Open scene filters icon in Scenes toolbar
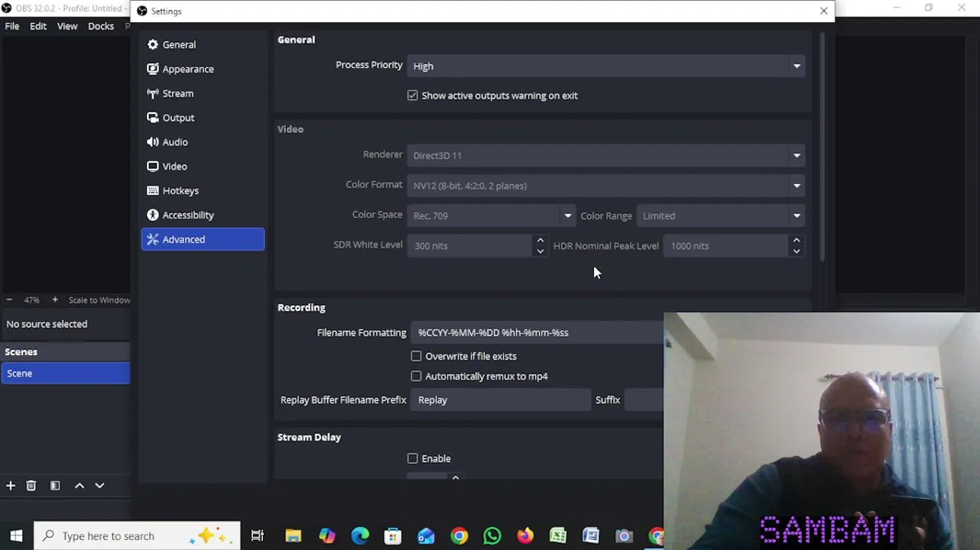The width and height of the screenshot is (980, 550). (x=55, y=486)
